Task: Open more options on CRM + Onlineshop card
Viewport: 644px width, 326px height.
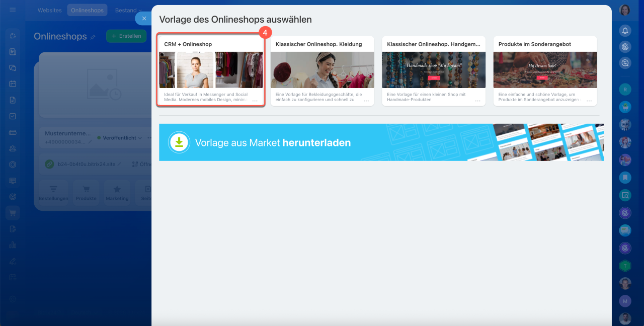Action: [x=255, y=101]
